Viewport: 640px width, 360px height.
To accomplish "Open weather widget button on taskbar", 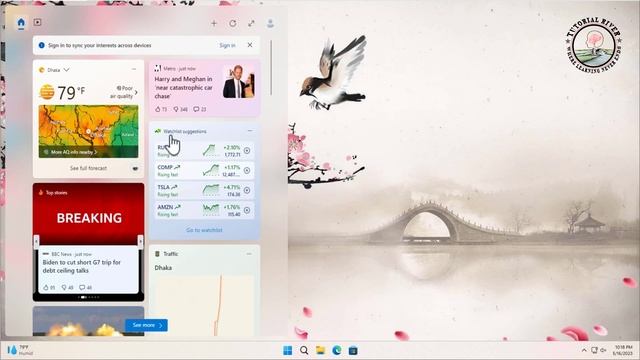I will coord(20,350).
